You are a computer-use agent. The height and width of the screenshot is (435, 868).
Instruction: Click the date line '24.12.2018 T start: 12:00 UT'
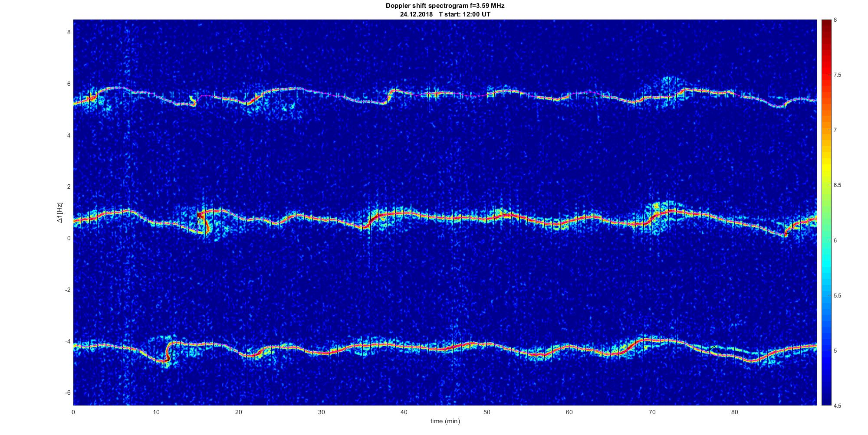[445, 14]
